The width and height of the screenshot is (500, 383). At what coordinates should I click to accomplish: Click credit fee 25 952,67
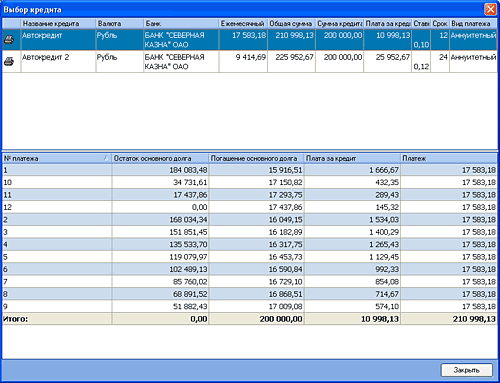click(x=393, y=57)
